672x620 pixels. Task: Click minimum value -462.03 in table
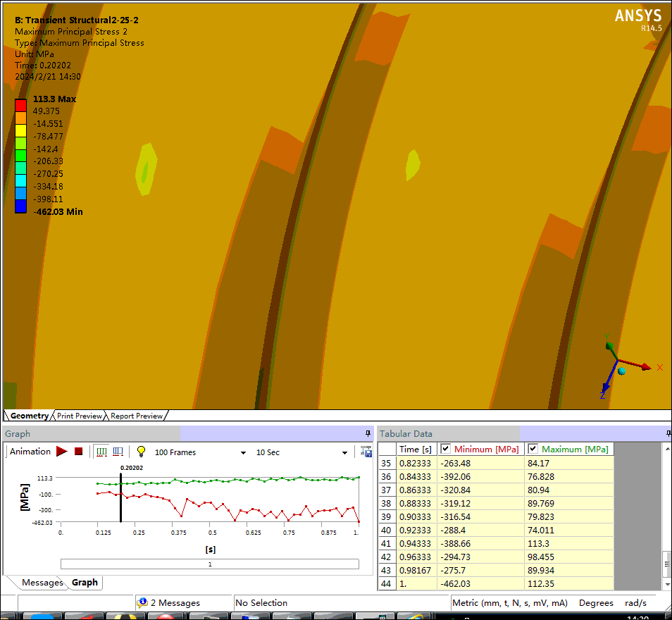point(481,583)
